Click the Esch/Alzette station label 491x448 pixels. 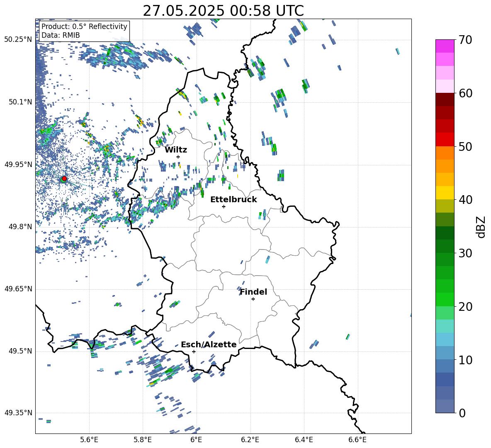pos(209,344)
